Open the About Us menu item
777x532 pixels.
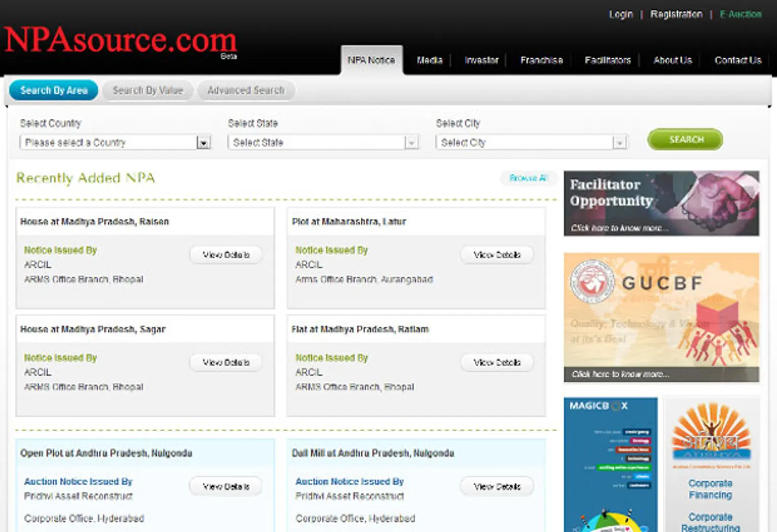672,60
